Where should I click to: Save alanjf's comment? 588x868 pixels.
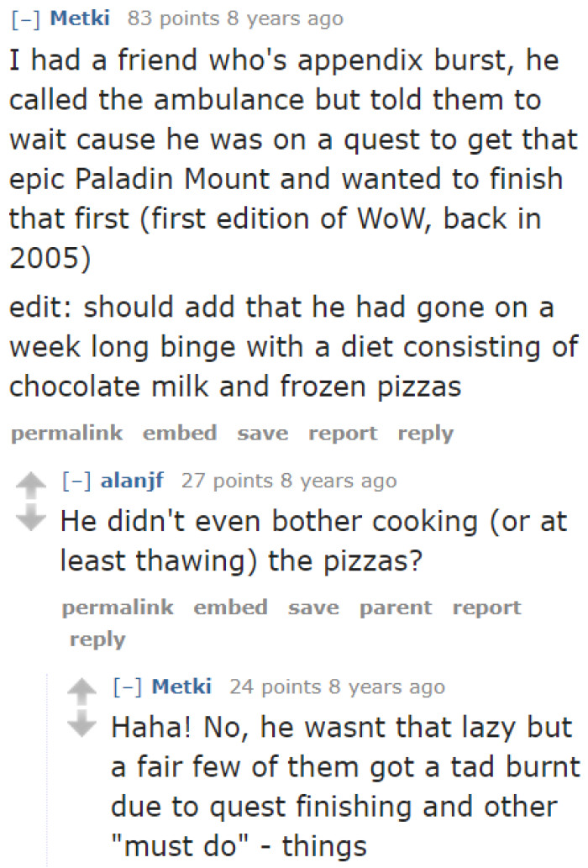tap(313, 607)
